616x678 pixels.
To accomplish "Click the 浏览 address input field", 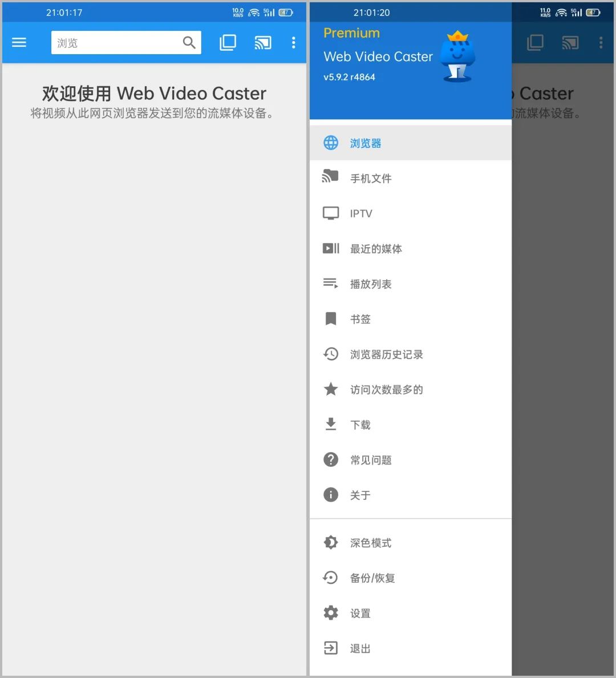I will click(126, 42).
